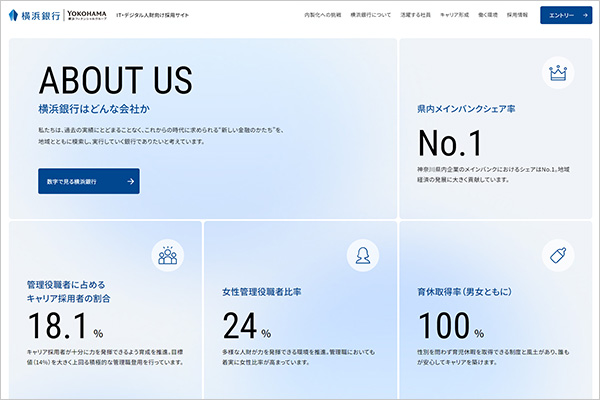Image resolution: width=600 pixels, height=400 pixels.
Task: Click the 18.1 % figure
Action: [x=65, y=326]
